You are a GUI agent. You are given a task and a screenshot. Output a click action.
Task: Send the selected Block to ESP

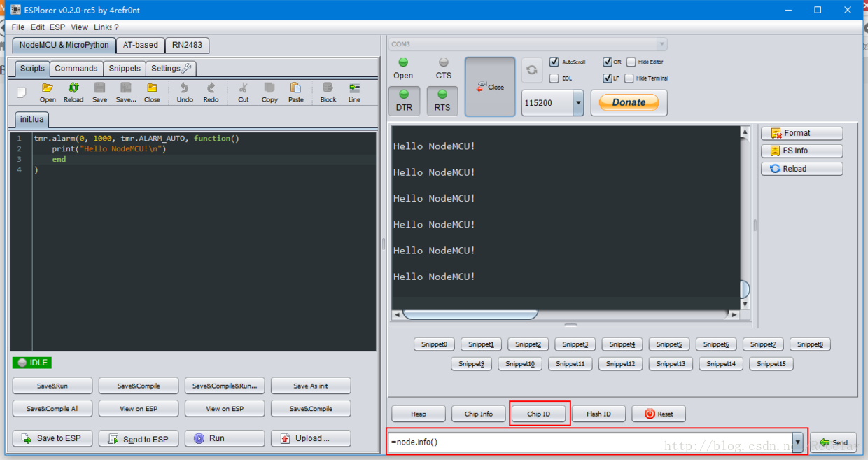point(328,92)
